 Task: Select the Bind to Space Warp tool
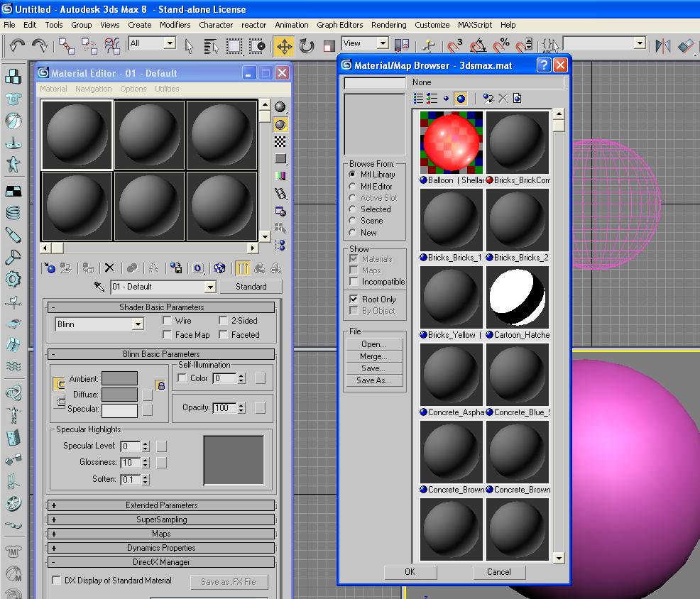112,45
